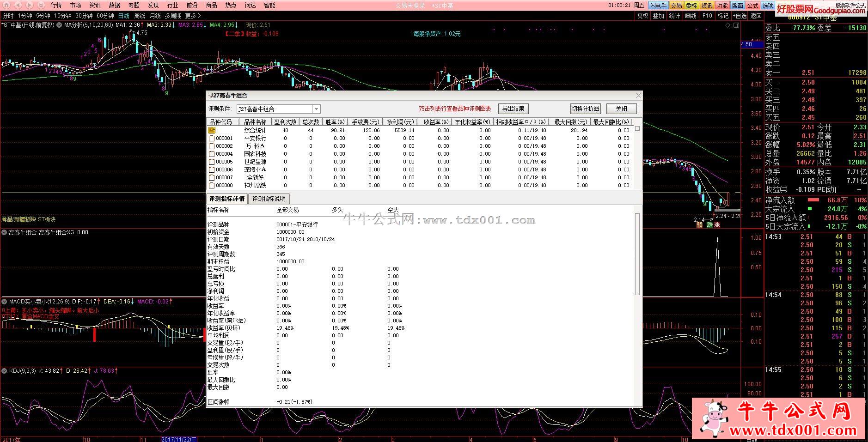Open the 资讯 menu in the menu bar
The width and height of the screenshot is (868, 442).
coord(95,5)
